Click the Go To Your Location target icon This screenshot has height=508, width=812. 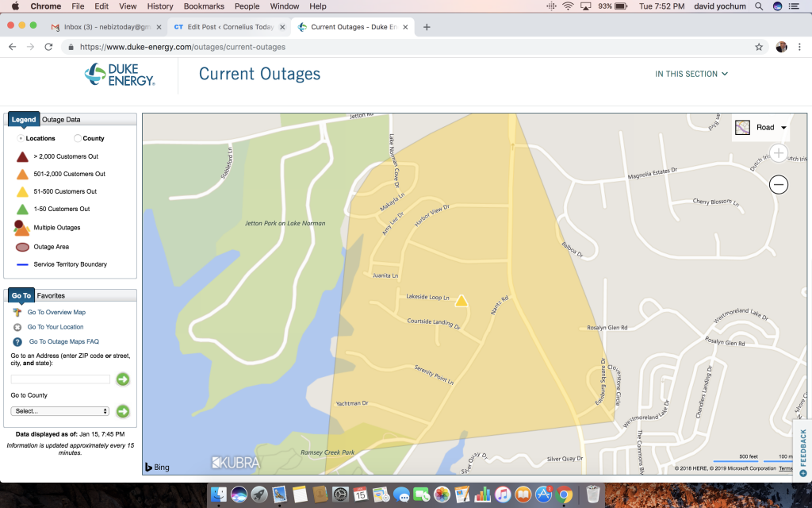pos(17,327)
